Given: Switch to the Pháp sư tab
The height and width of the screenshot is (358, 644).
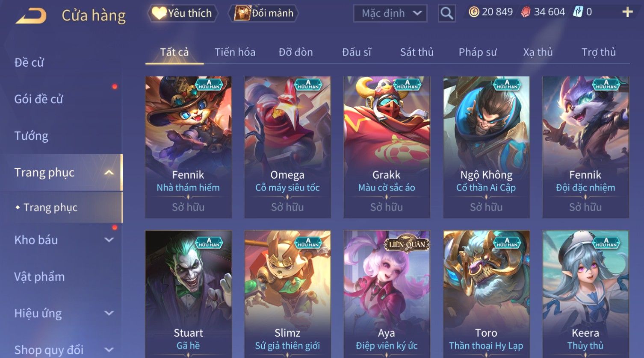Looking at the screenshot, I should point(478,52).
